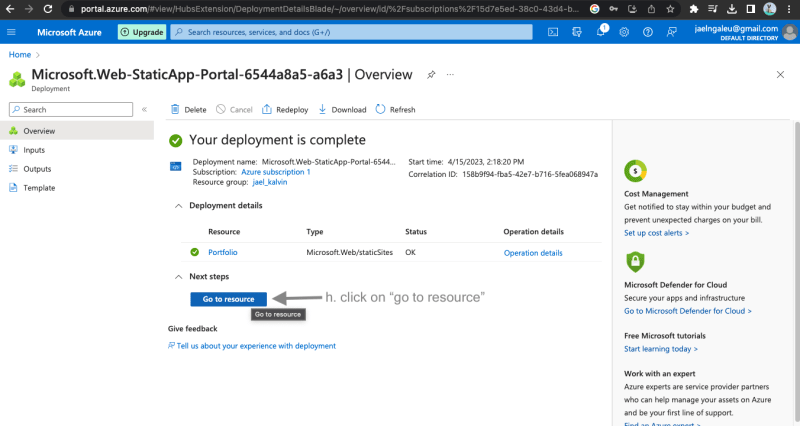Go to Home breadcrumb

click(19, 55)
